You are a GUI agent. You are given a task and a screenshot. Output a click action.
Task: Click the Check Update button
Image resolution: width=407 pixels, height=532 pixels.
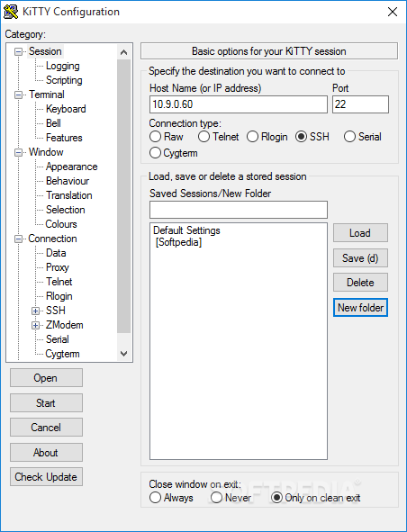(46, 477)
